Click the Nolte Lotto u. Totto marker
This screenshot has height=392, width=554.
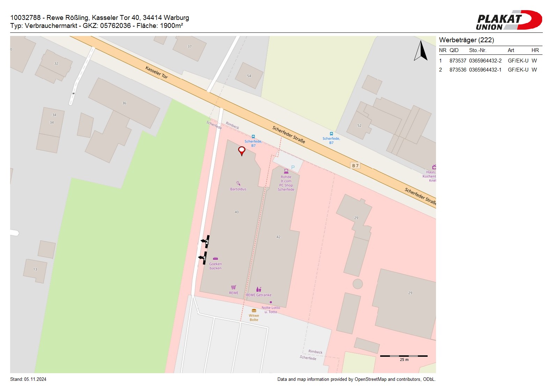click(x=271, y=302)
